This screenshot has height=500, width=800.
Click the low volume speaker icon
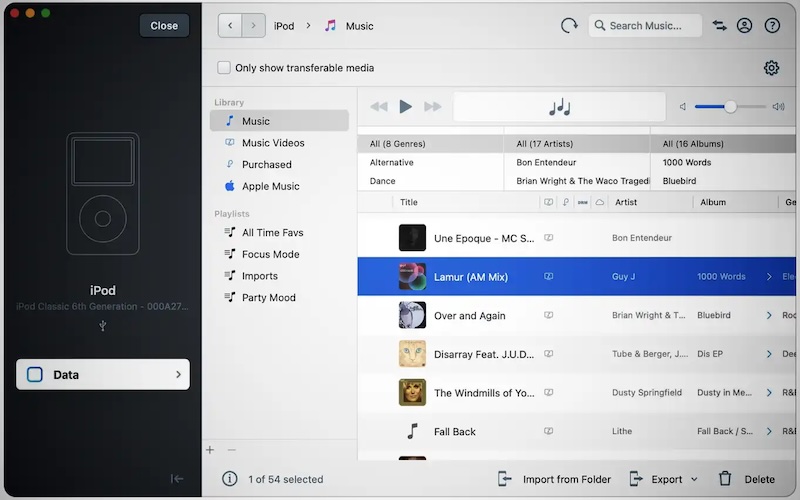[x=683, y=107]
